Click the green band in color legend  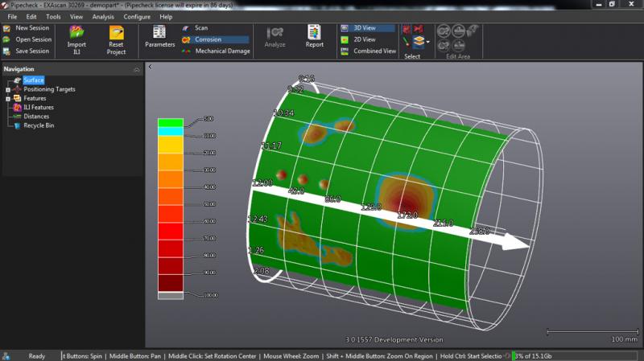point(170,122)
